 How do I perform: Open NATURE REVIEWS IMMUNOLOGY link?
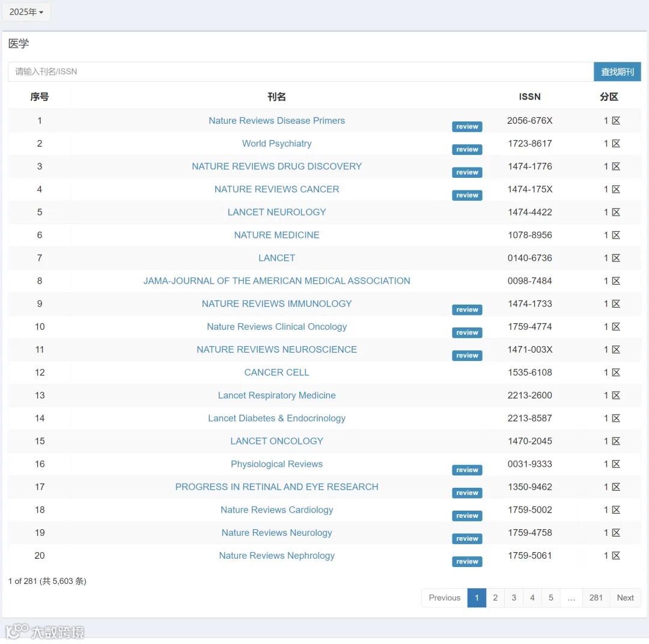276,304
